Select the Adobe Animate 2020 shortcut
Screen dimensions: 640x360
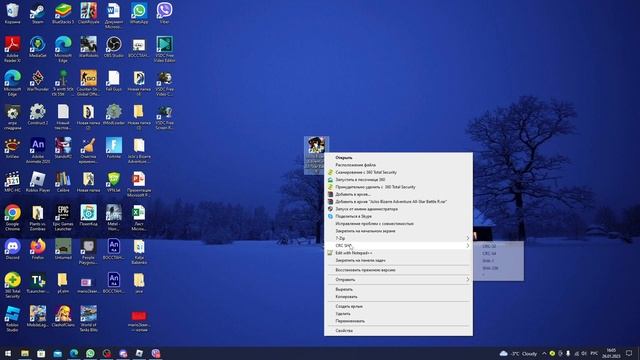[x=38, y=150]
